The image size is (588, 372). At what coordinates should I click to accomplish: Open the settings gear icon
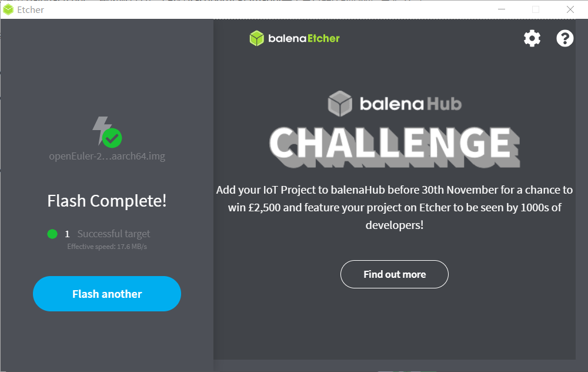click(x=532, y=38)
